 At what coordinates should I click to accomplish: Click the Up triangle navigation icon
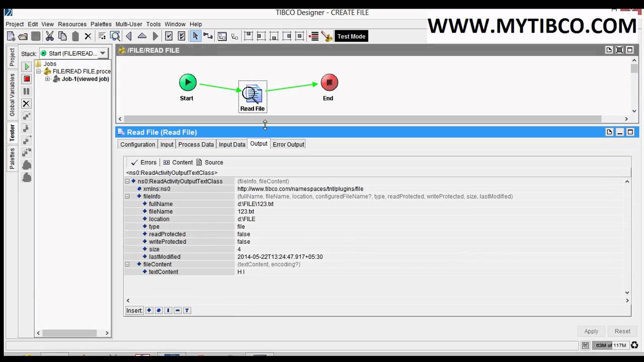[142, 36]
